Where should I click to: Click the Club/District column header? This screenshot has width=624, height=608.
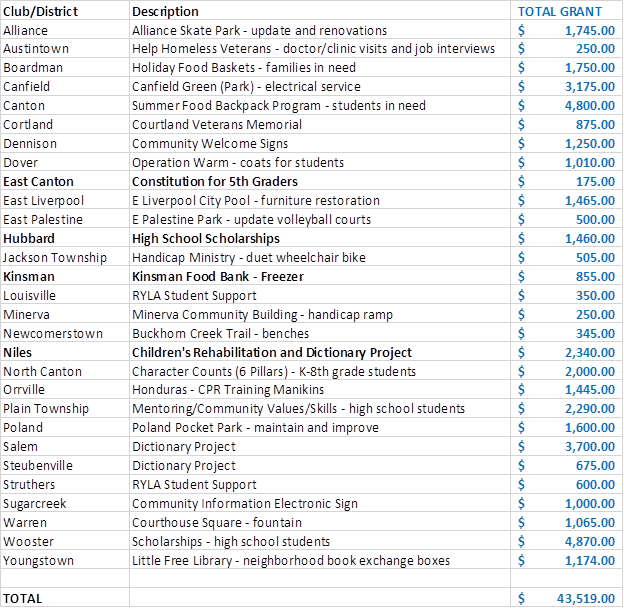[x=40, y=11]
